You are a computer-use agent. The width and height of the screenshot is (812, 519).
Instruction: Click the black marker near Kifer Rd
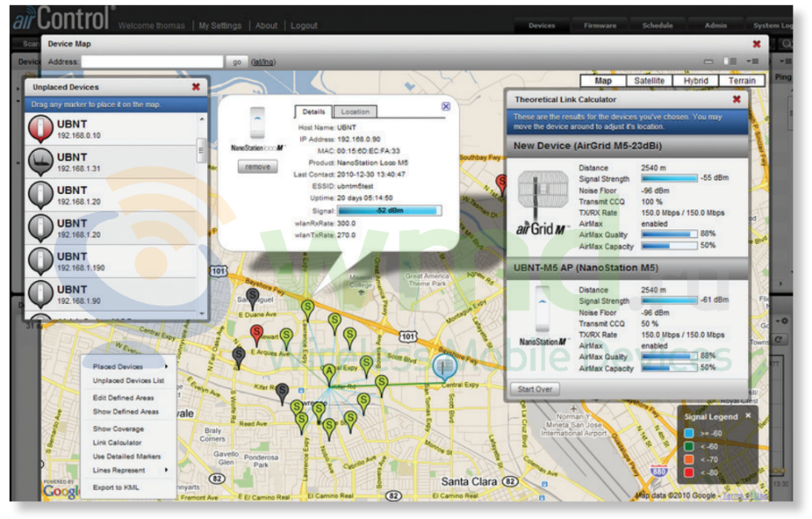pyautogui.click(x=282, y=394)
